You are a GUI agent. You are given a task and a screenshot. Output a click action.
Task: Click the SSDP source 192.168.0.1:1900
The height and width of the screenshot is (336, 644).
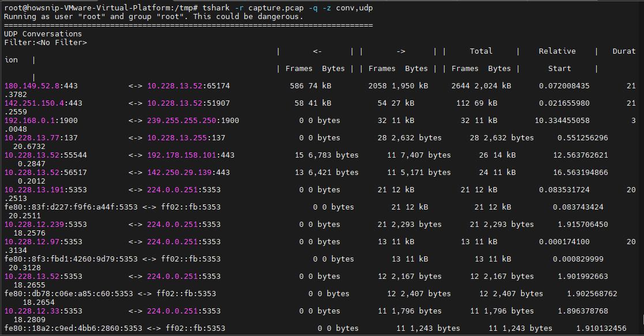[41, 121]
